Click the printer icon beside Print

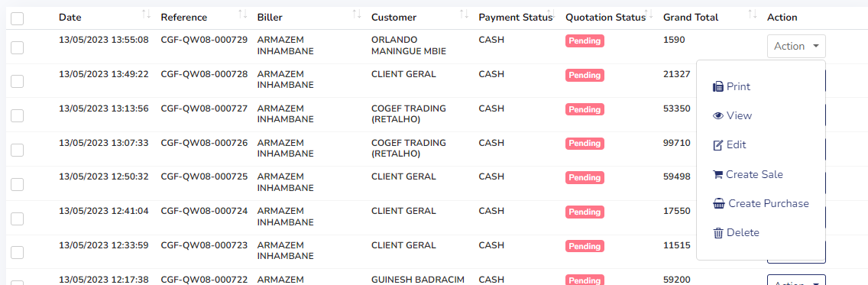tap(718, 86)
